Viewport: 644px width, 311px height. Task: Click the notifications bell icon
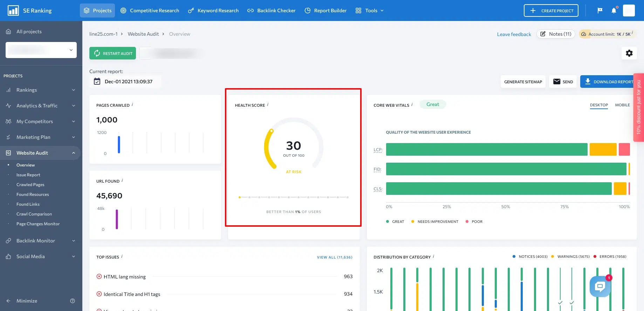coord(614,10)
